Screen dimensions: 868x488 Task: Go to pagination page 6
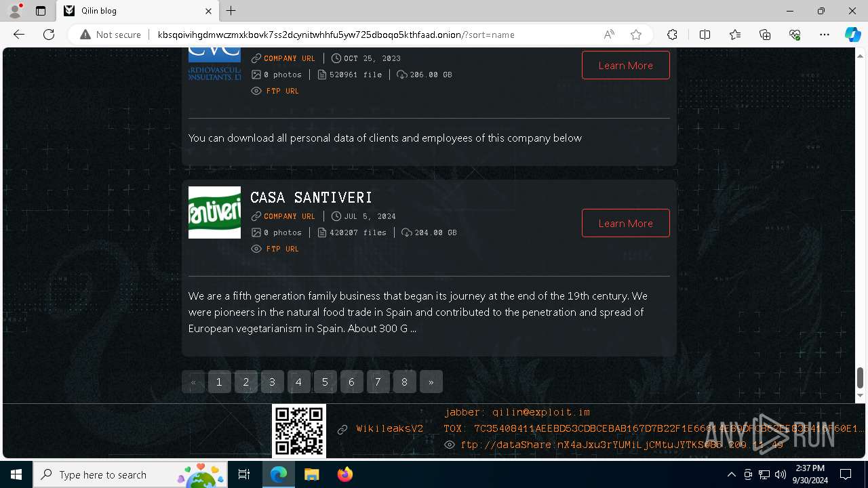click(351, 382)
